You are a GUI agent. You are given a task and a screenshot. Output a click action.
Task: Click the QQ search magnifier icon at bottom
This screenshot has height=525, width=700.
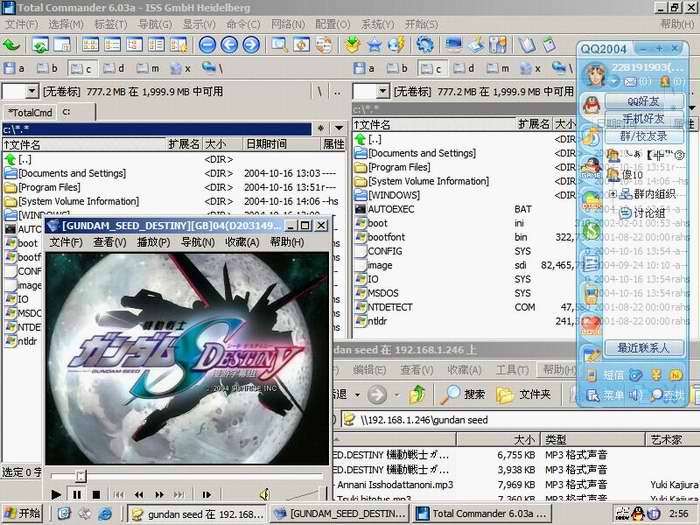(656, 395)
